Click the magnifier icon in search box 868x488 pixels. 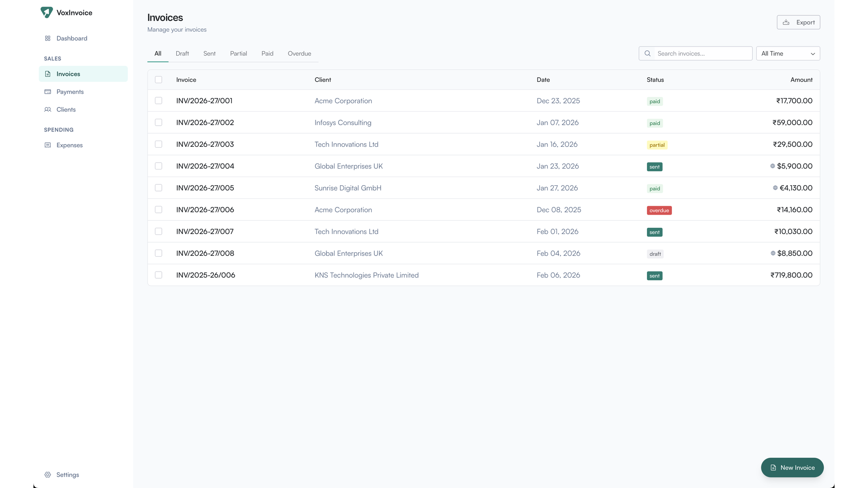(x=647, y=53)
